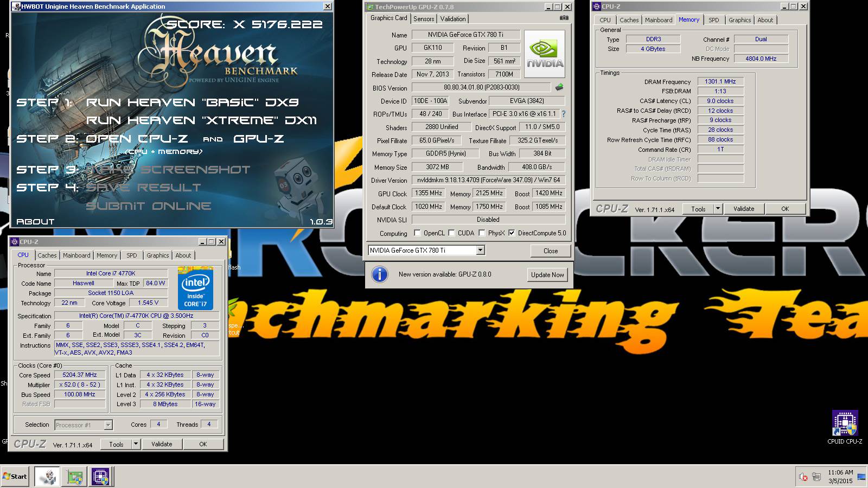Viewport: 868px width, 488px height.
Task: Click the GPU Clock 1355 MHz field
Action: (x=429, y=193)
